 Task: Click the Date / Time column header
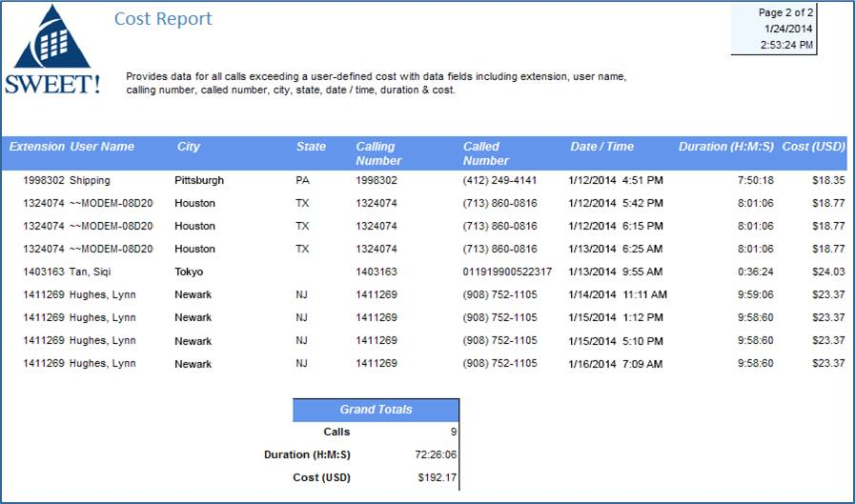pyautogui.click(x=601, y=147)
